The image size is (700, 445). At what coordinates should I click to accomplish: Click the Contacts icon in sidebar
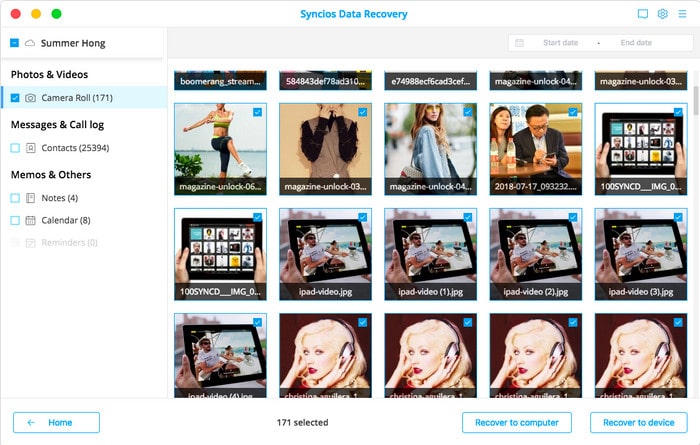pyautogui.click(x=31, y=148)
